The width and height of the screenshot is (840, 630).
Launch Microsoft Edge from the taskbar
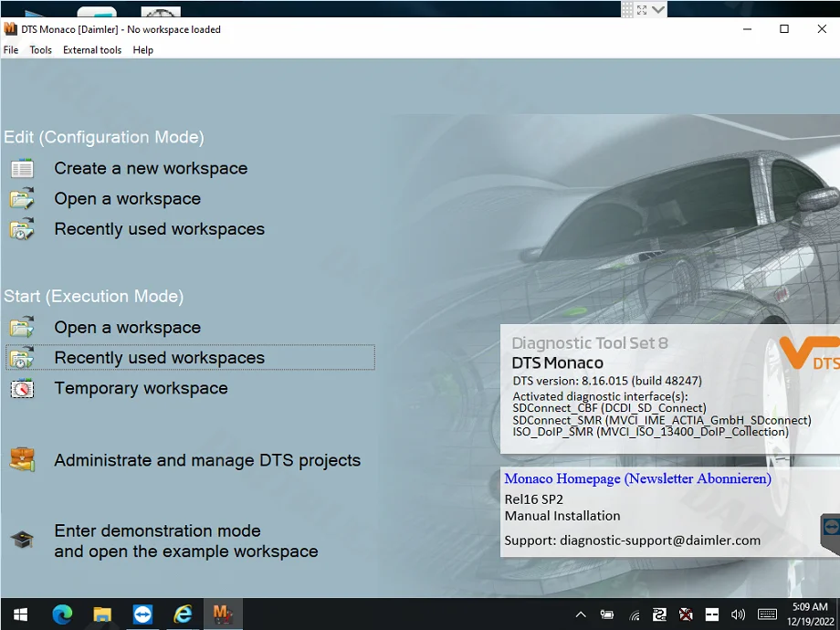[62, 614]
